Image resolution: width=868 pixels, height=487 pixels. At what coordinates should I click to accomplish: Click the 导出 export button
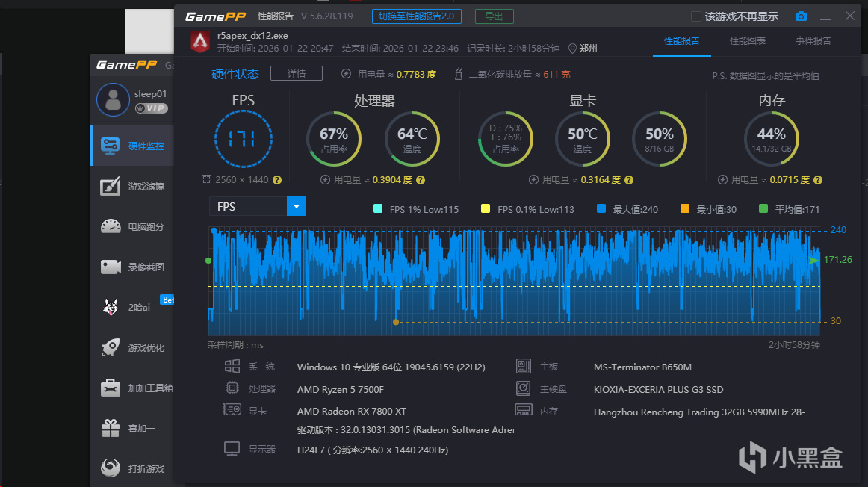coord(494,16)
